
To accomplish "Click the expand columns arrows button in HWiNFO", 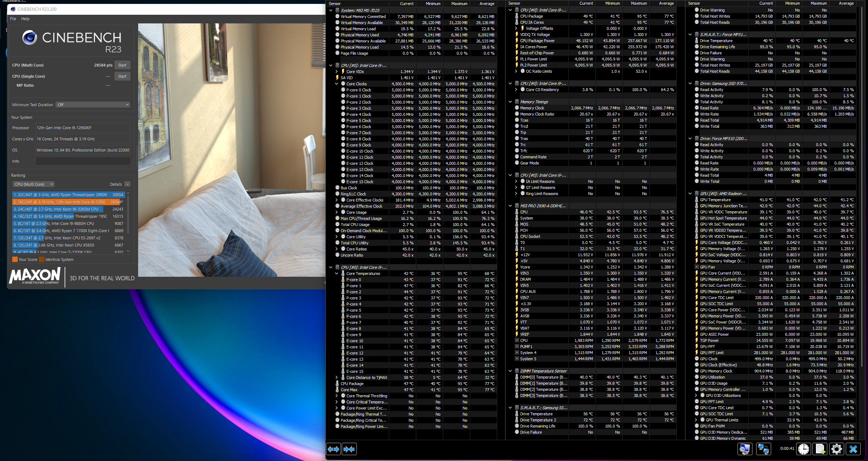I will point(333,449).
